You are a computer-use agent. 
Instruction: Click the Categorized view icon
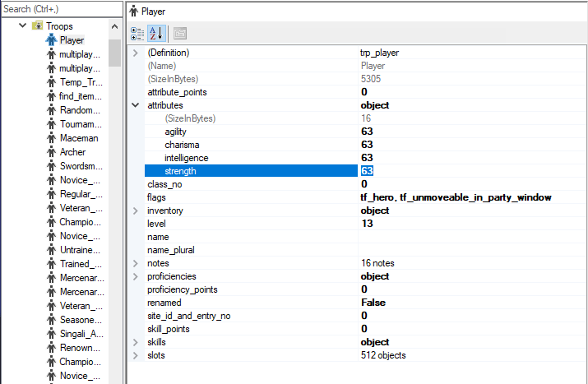point(137,34)
